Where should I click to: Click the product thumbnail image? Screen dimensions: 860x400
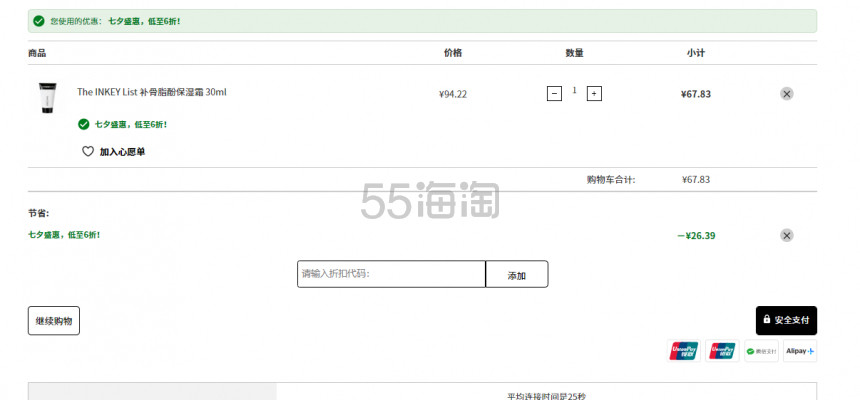point(47,98)
